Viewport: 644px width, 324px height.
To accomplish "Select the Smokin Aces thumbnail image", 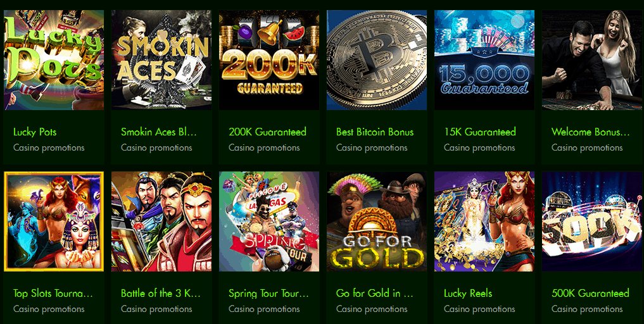I will 161,60.
